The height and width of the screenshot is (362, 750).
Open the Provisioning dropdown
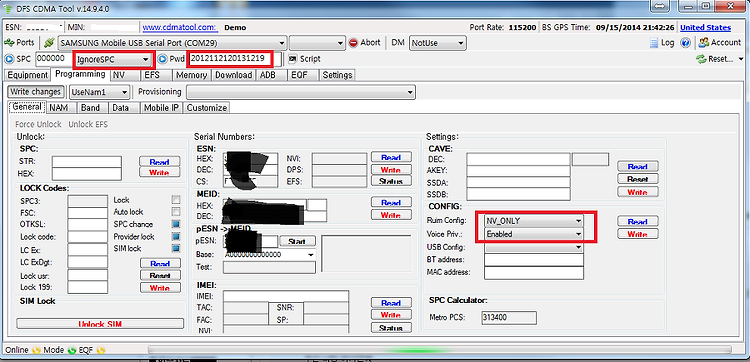pos(301,92)
